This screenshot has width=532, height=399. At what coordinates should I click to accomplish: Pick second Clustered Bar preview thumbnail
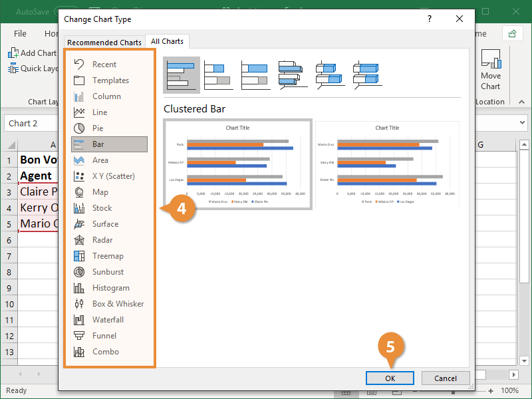click(x=387, y=164)
